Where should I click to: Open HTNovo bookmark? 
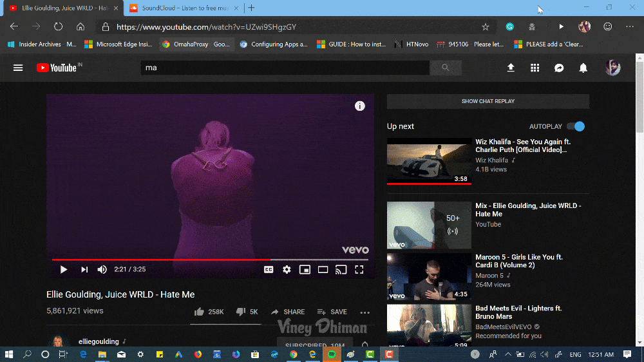412,44
